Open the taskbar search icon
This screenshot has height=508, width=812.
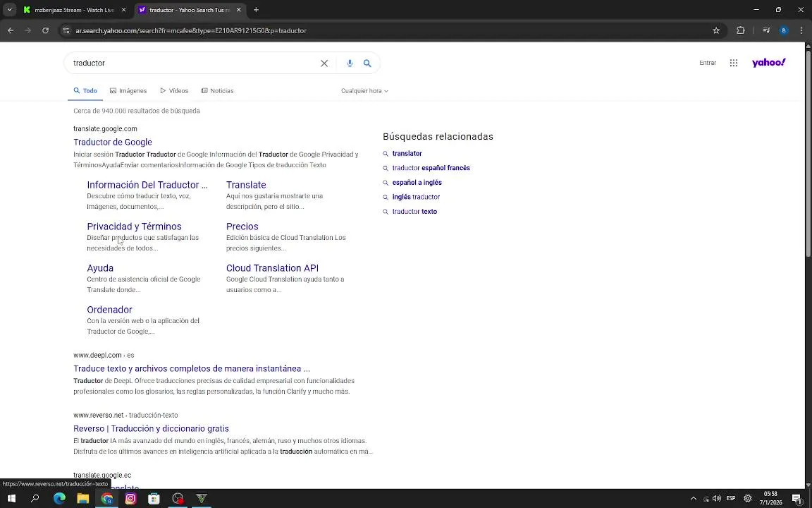pyautogui.click(x=35, y=499)
